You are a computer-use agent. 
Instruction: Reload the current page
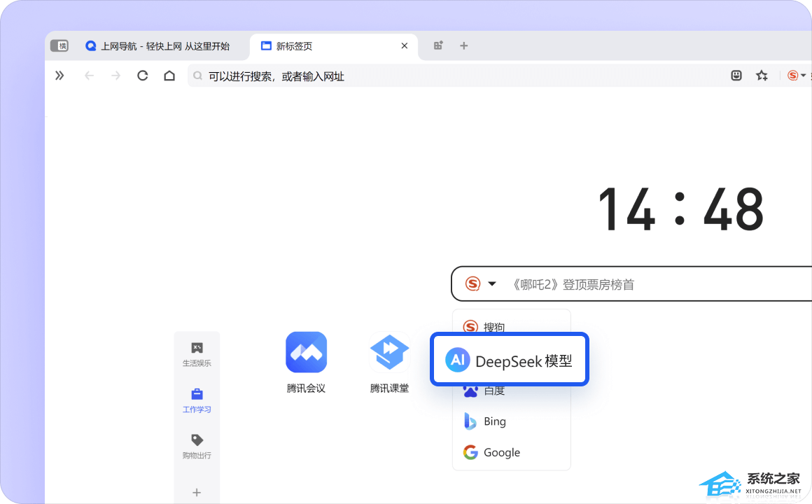(x=142, y=76)
